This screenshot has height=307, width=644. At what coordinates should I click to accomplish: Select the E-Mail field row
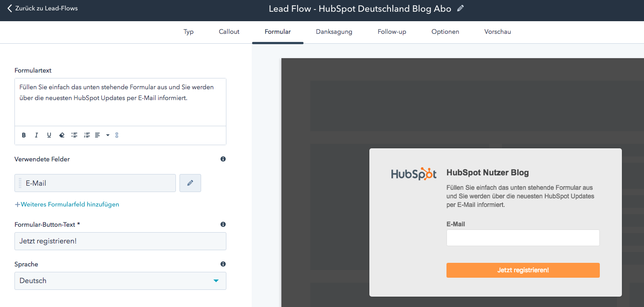pos(95,183)
